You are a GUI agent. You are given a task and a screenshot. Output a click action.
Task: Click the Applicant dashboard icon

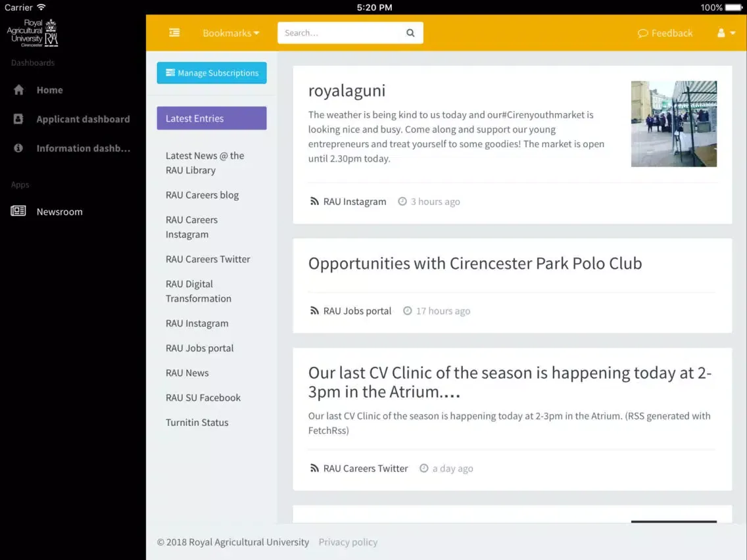click(18, 118)
